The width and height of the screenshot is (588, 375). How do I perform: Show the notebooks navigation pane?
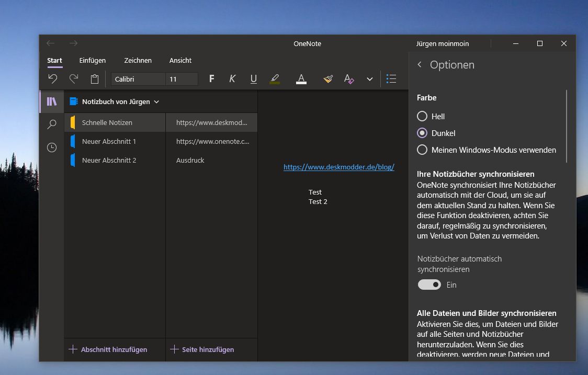(52, 101)
